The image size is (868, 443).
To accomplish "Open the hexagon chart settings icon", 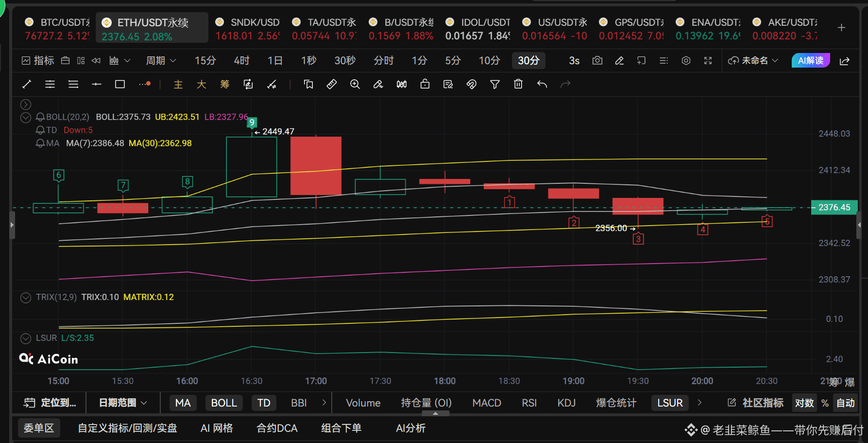I will click(686, 61).
